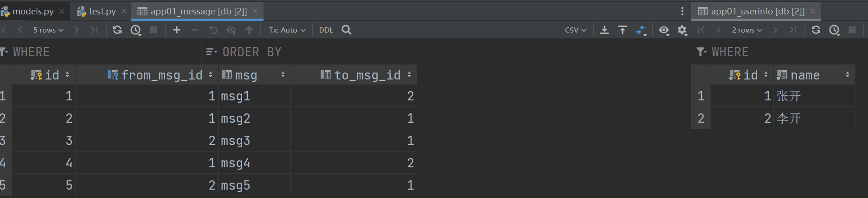Switch to the test.py tab
This screenshot has width=868, height=198.
102,11
